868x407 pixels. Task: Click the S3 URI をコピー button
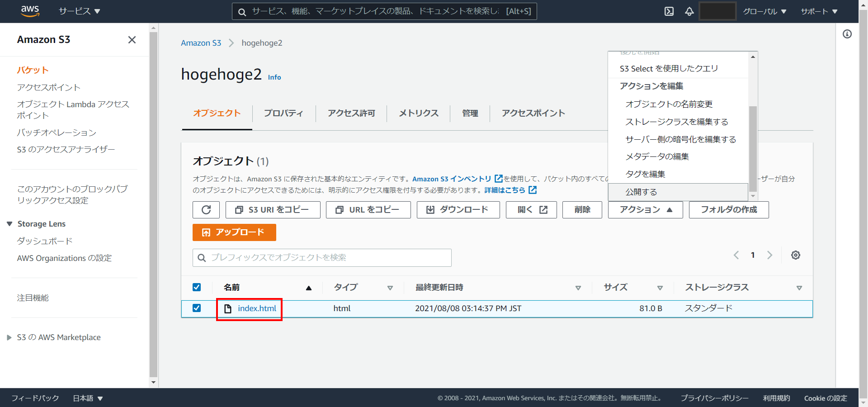(273, 210)
